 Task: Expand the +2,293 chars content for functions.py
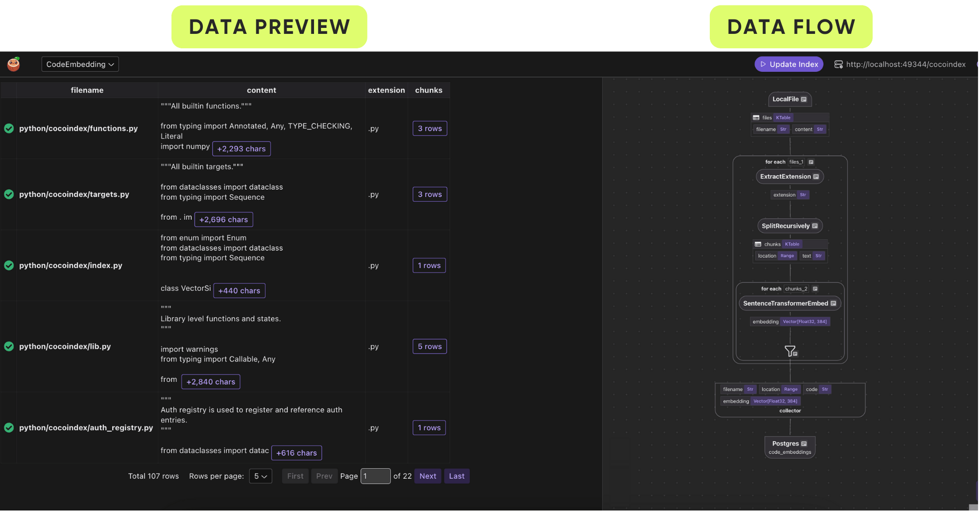click(x=241, y=149)
